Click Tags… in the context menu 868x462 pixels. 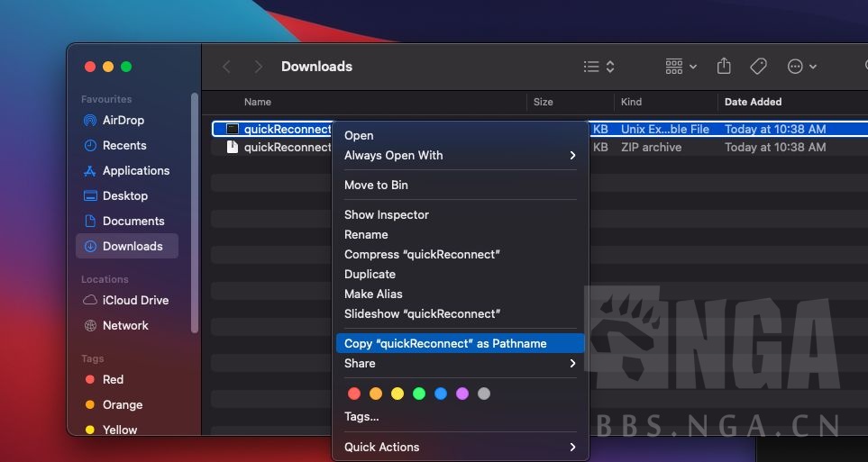click(361, 416)
